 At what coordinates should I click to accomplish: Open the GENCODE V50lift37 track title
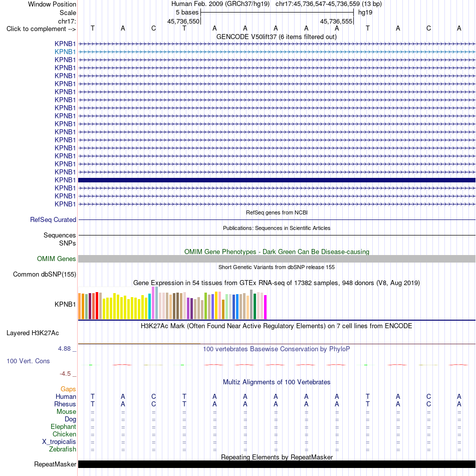pyautogui.click(x=277, y=37)
